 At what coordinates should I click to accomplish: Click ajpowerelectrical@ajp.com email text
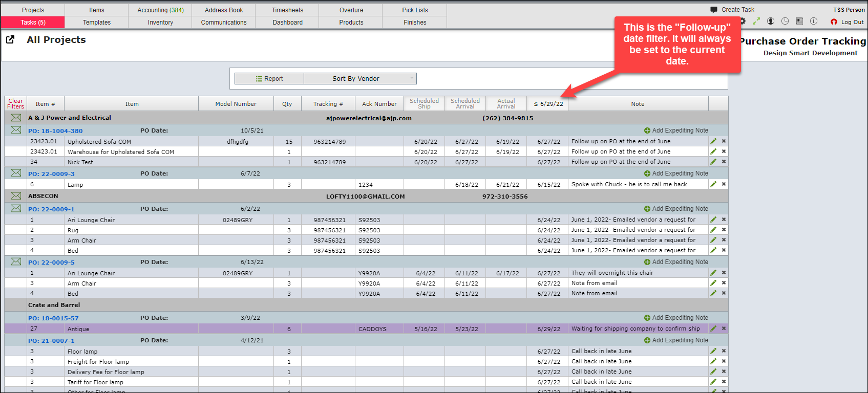click(369, 118)
